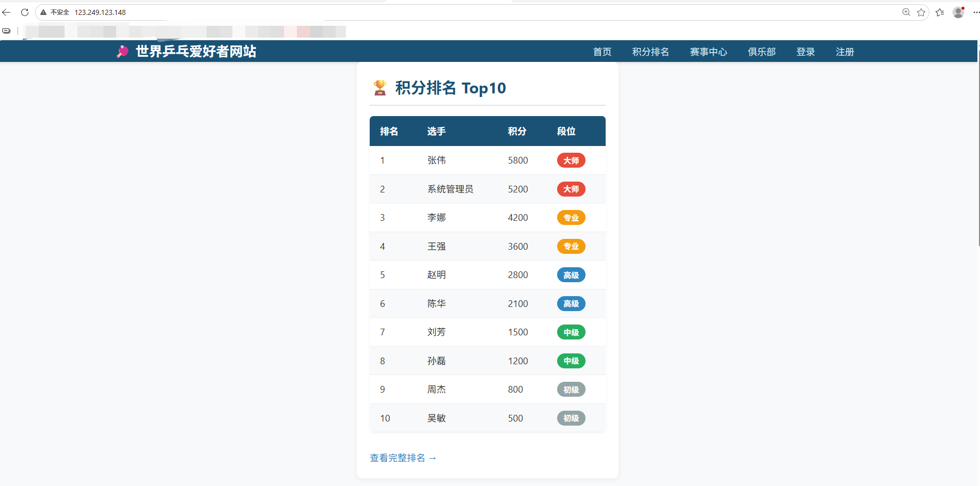Reload the page with refresh icon
Viewport: 980px width, 486px height.
pos(24,12)
